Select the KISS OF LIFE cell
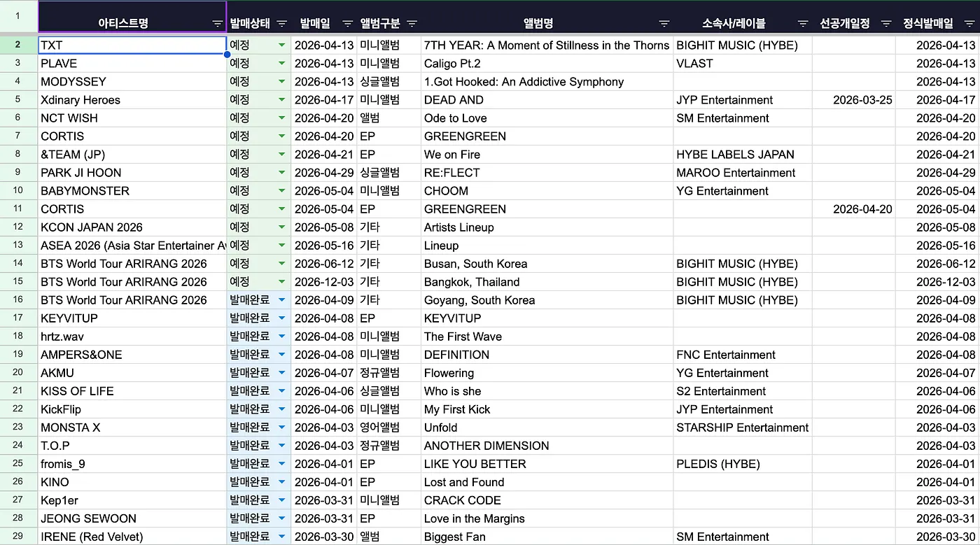 point(132,391)
